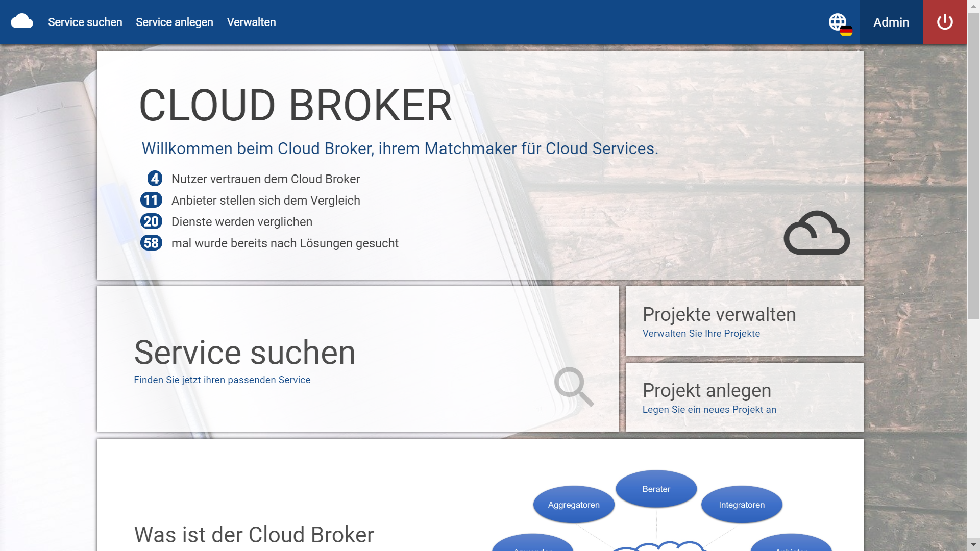Open the Admin account menu

pos(891,22)
